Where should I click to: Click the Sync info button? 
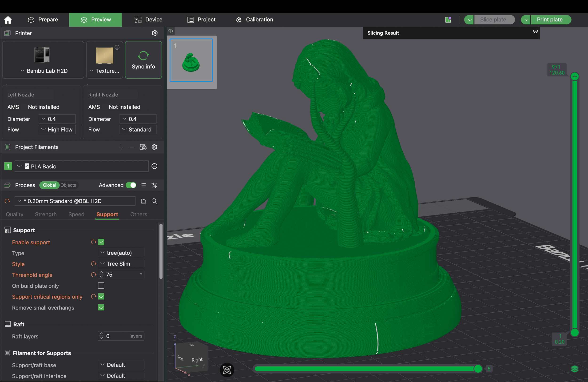click(x=143, y=60)
